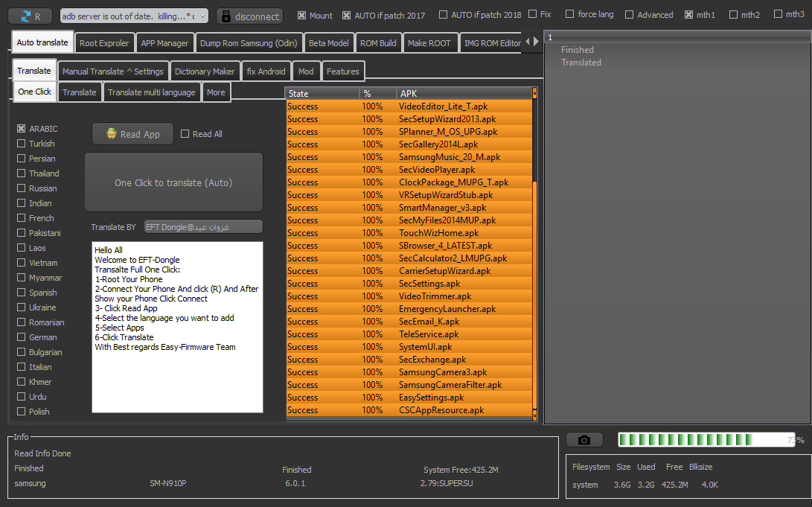
Task: Click the instructions text box
Action: [178, 327]
